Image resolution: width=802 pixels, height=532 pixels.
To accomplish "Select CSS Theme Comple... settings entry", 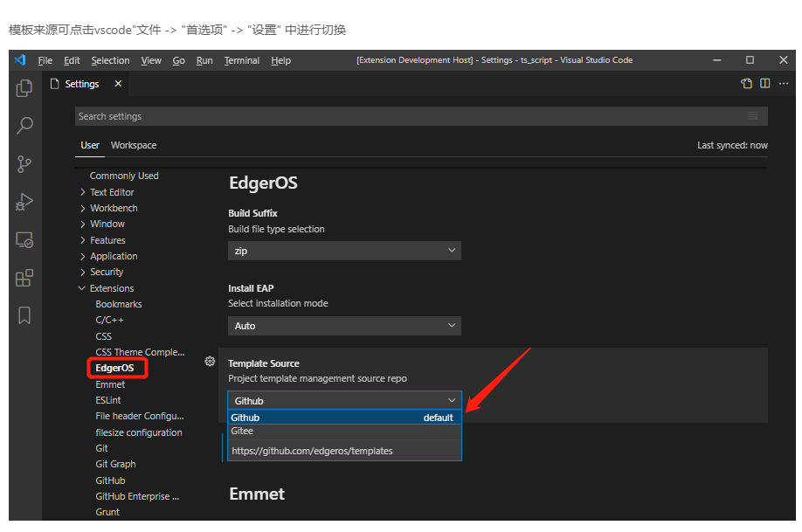I will [140, 352].
